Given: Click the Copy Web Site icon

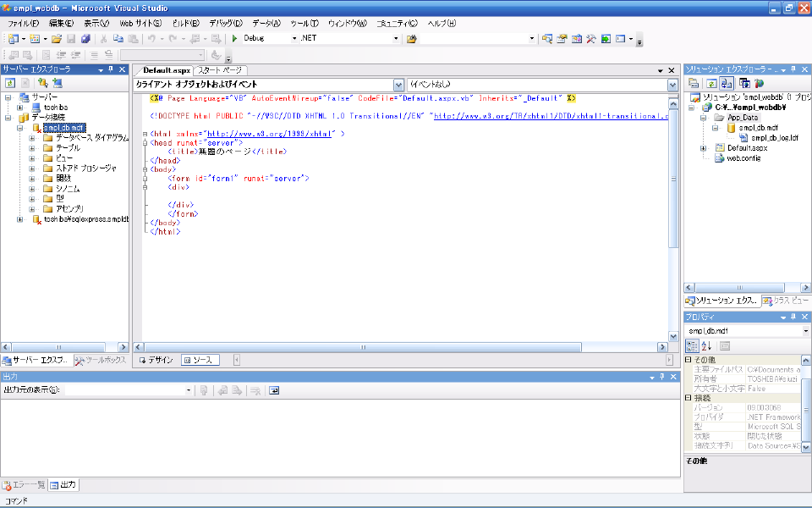Looking at the screenshot, I should tap(744, 84).
